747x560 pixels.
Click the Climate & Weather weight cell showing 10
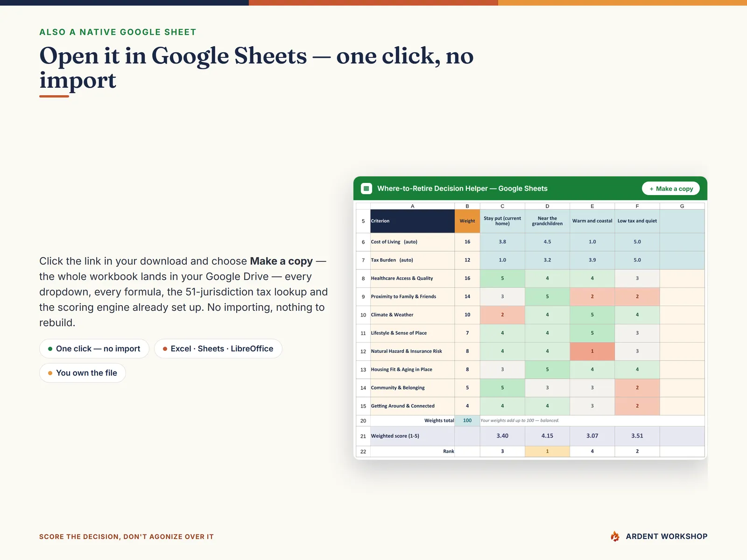(467, 315)
